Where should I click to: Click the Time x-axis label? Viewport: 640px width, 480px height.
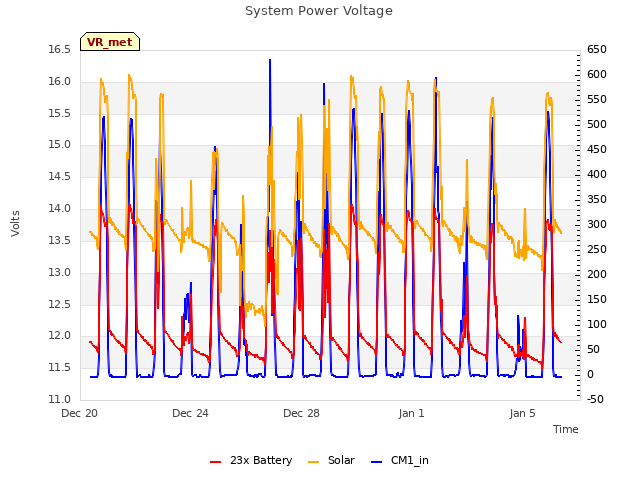[x=566, y=429]
